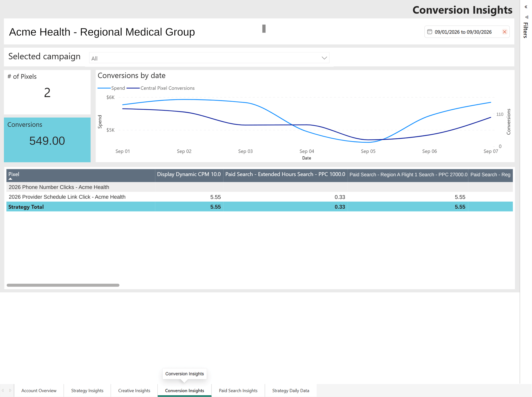
Task: Click the Acme Health - Regional Medical Group title
Action: [x=102, y=32]
